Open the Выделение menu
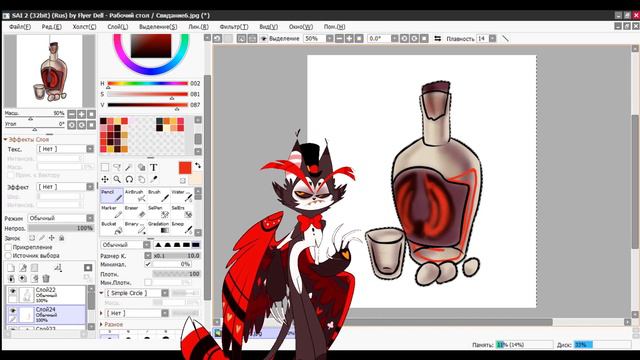The image size is (640, 360). pyautogui.click(x=158, y=27)
